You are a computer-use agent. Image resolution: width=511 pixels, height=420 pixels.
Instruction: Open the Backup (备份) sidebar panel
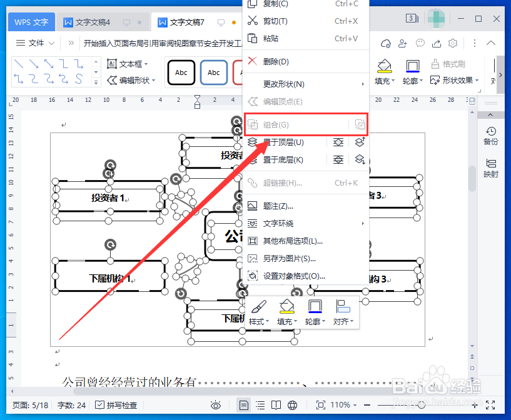pos(491,136)
